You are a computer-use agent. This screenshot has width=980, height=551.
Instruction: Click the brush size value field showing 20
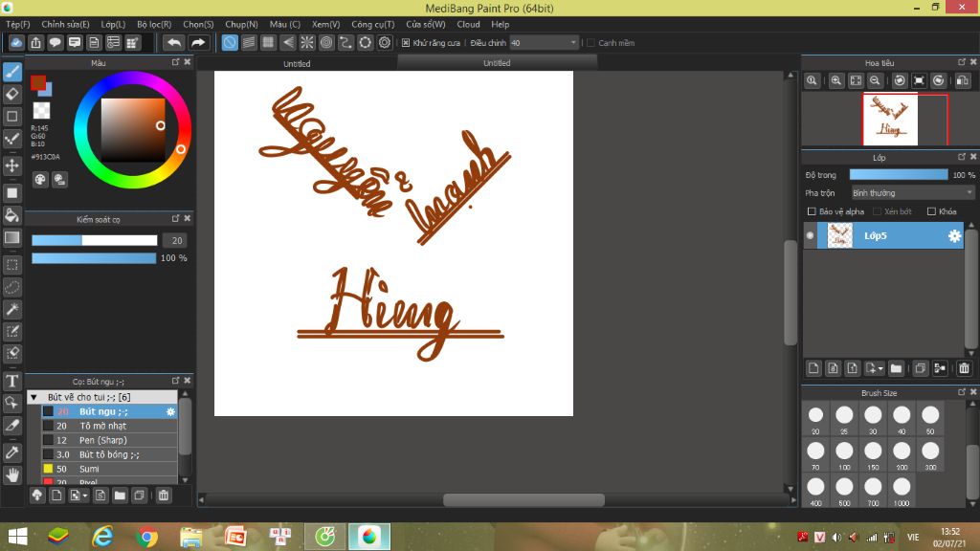[x=176, y=240]
